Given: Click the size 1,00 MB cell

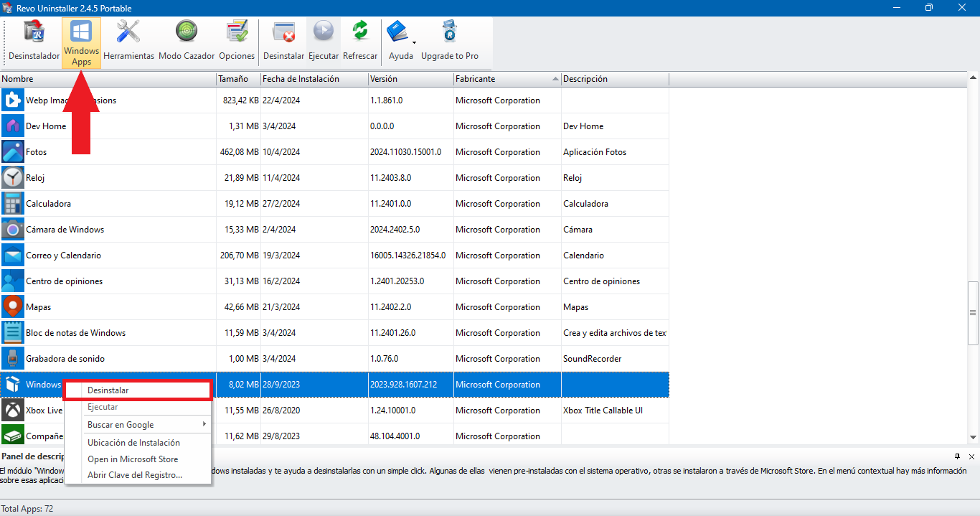Looking at the screenshot, I should (245, 359).
